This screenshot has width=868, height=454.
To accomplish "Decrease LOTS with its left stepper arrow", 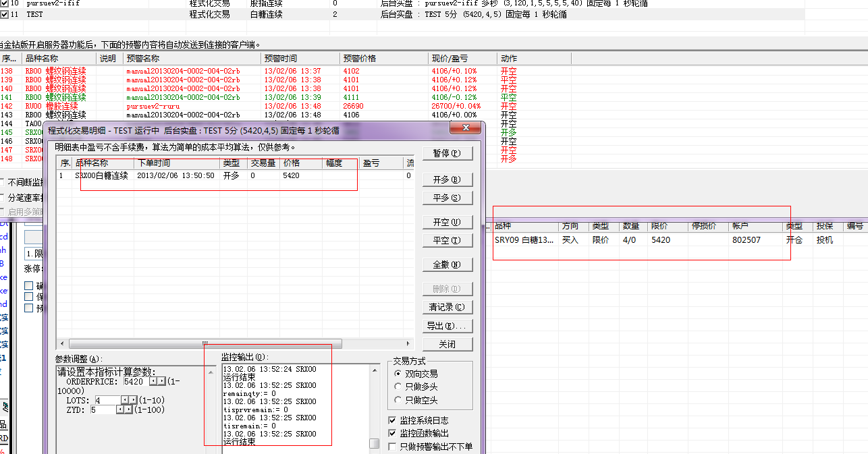I will [124, 400].
